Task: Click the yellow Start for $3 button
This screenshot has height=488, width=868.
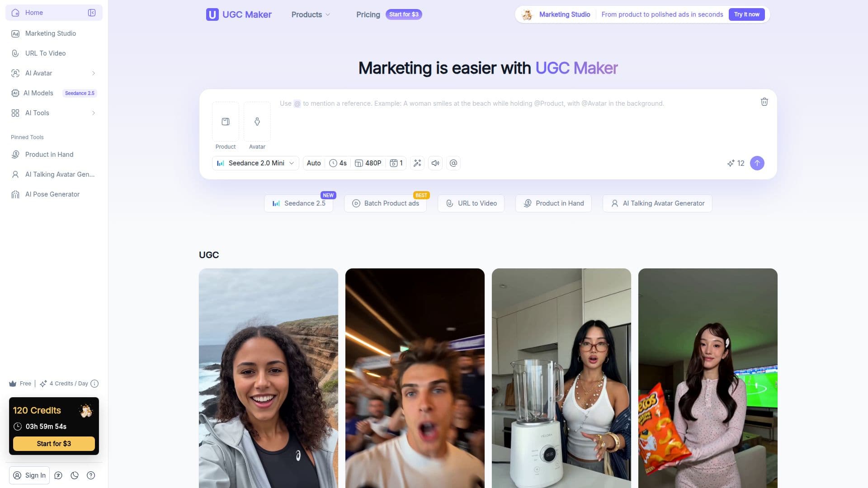Action: (x=54, y=444)
